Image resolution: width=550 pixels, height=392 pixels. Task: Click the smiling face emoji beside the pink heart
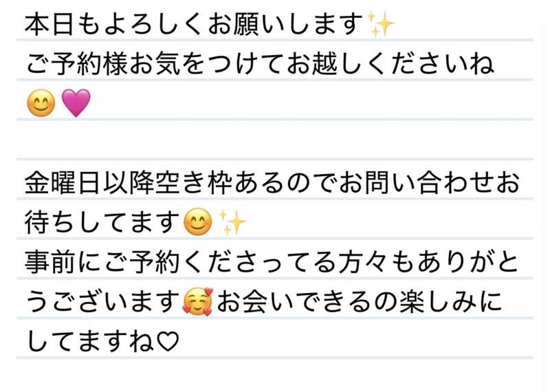click(41, 103)
